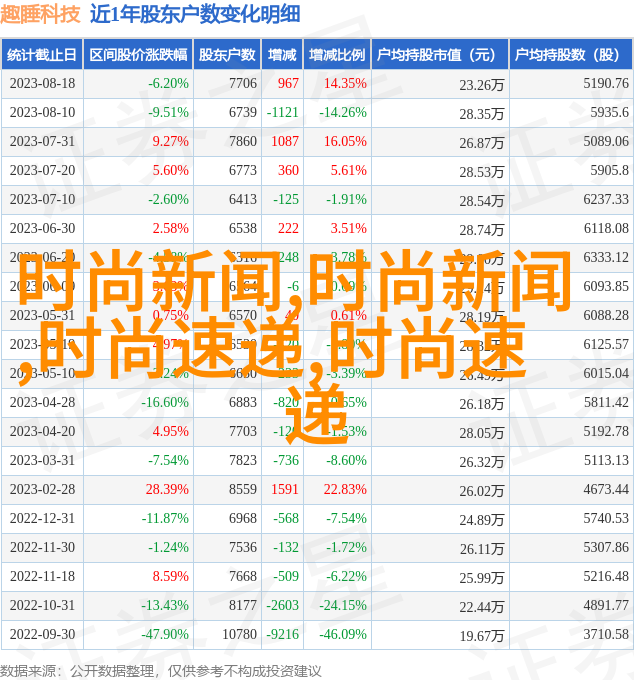Click the shareholder count 6883

(243, 402)
